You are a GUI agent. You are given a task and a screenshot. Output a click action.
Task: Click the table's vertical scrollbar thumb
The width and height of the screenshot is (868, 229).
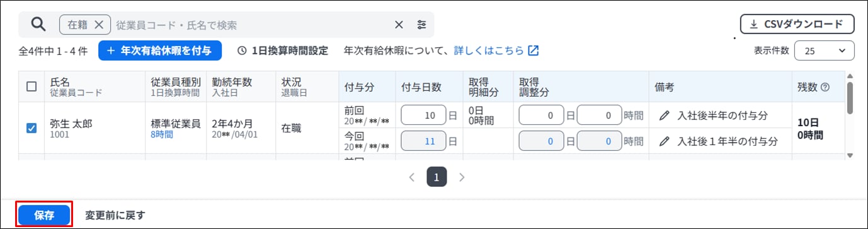850,97
